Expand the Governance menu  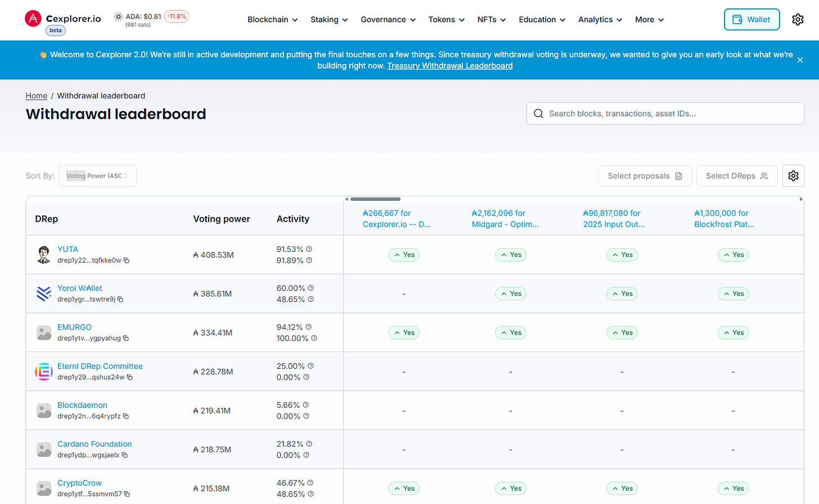(388, 20)
